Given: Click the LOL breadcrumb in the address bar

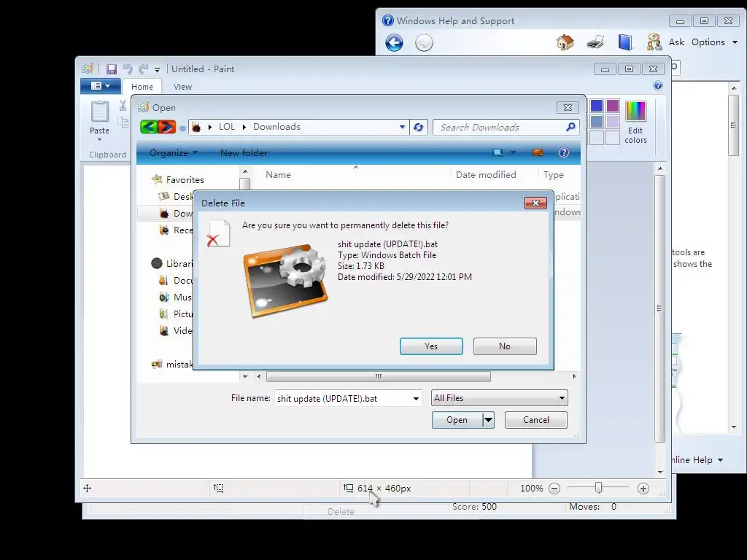Looking at the screenshot, I should (227, 127).
